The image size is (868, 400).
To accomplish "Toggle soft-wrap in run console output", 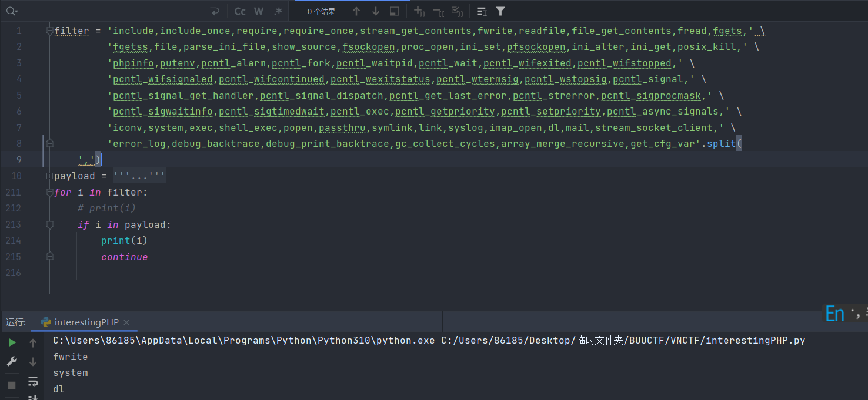I will (33, 382).
